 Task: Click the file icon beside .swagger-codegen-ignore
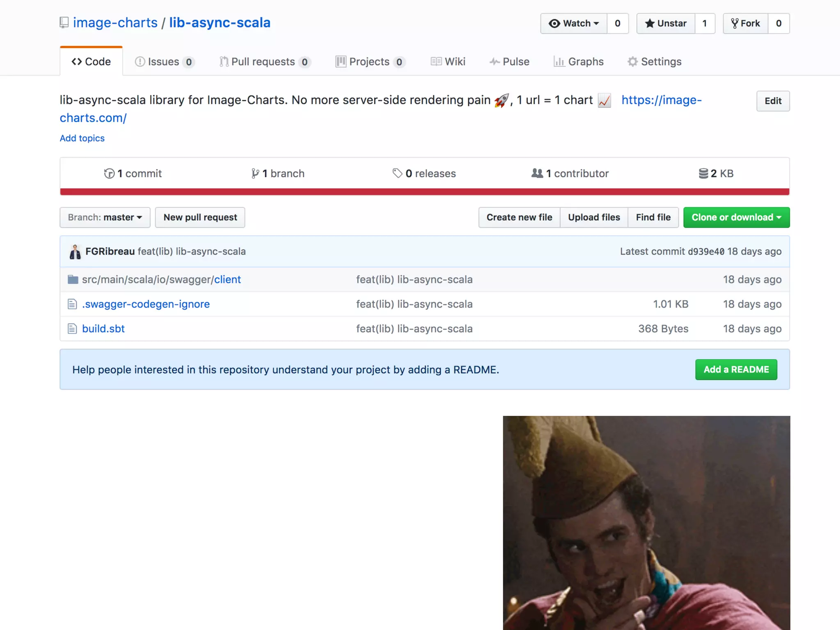pyautogui.click(x=72, y=304)
